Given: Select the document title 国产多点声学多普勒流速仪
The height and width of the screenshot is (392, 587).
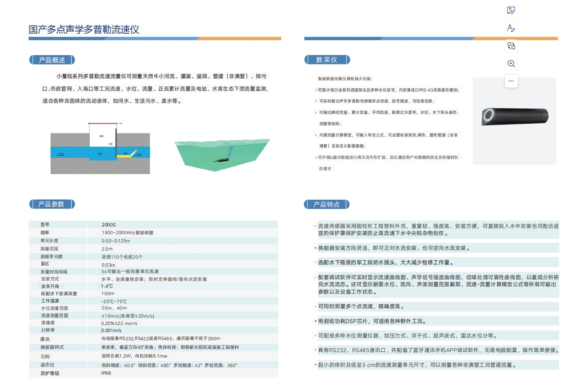Looking at the screenshot, I should pyautogui.click(x=85, y=29).
